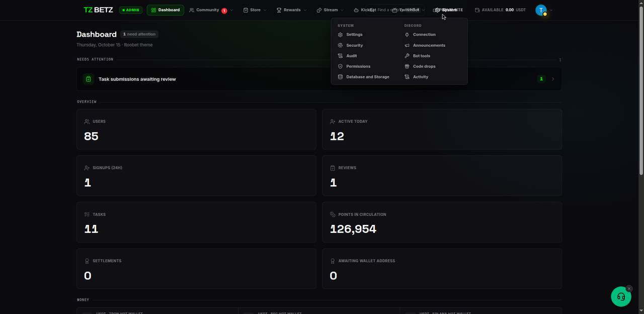Click the Settlements card ribbon icon
Screen dimensions: 644x314
87,261
